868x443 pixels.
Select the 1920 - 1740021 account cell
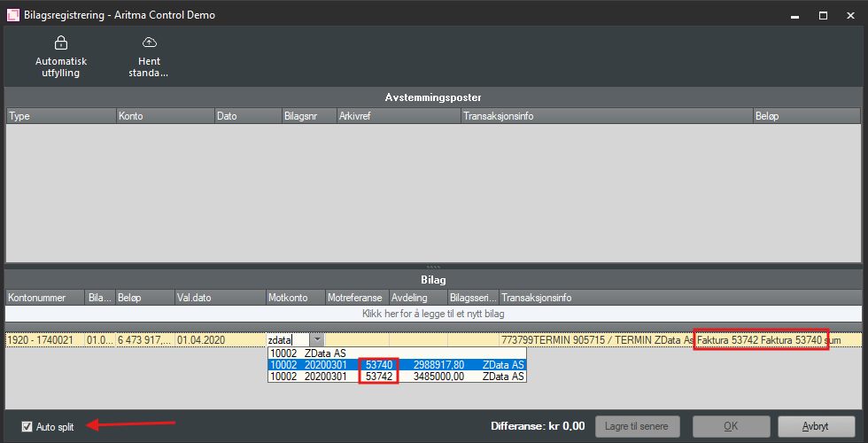44,339
